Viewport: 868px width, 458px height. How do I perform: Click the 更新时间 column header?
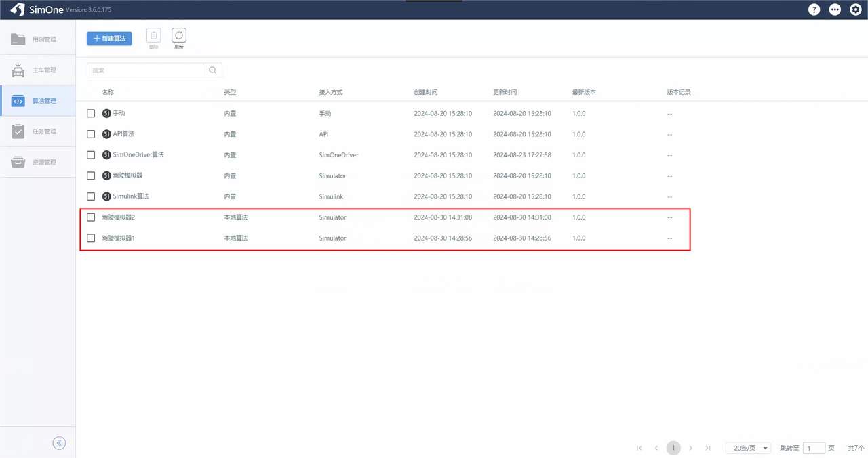(x=505, y=92)
